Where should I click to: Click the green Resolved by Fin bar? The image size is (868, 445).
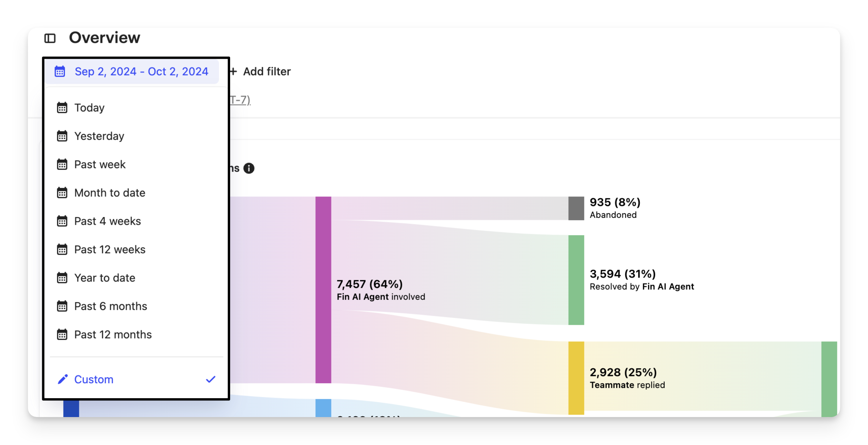(x=576, y=280)
